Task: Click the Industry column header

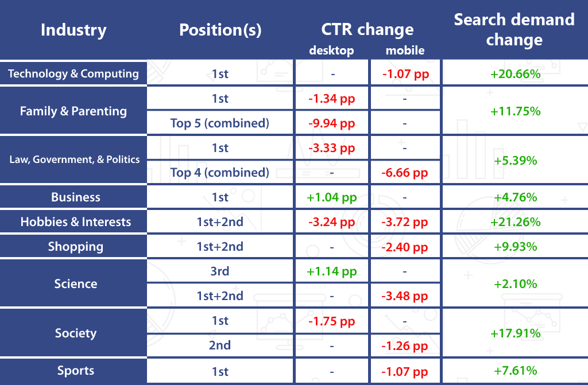Action: (73, 30)
